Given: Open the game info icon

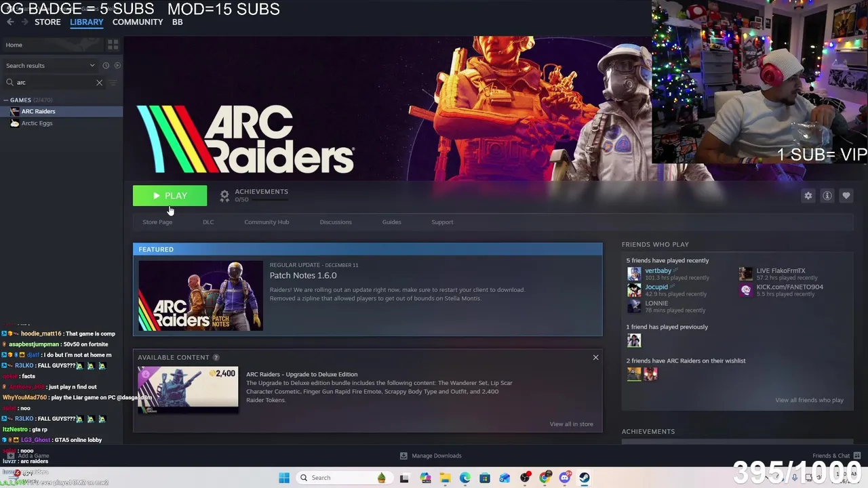Looking at the screenshot, I should [x=827, y=196].
